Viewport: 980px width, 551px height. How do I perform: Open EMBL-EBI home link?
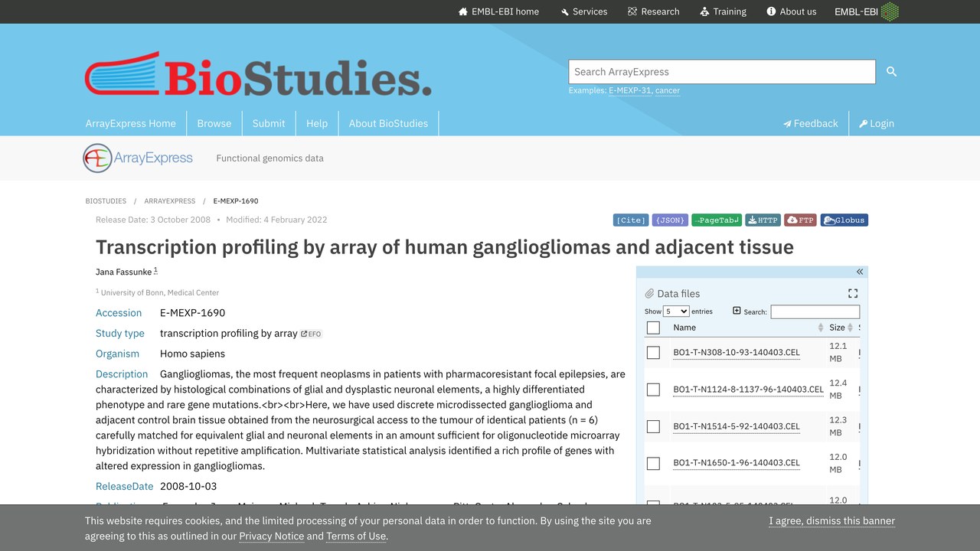pyautogui.click(x=498, y=11)
